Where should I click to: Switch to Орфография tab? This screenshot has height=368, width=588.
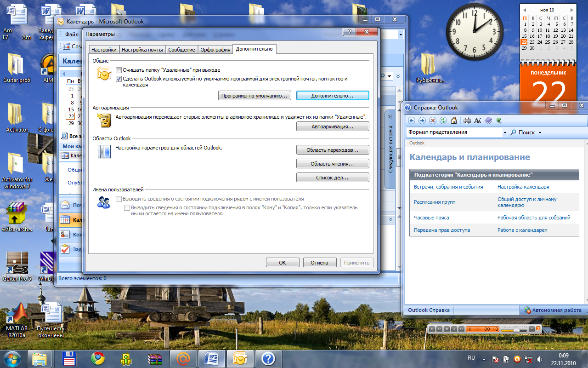point(215,50)
